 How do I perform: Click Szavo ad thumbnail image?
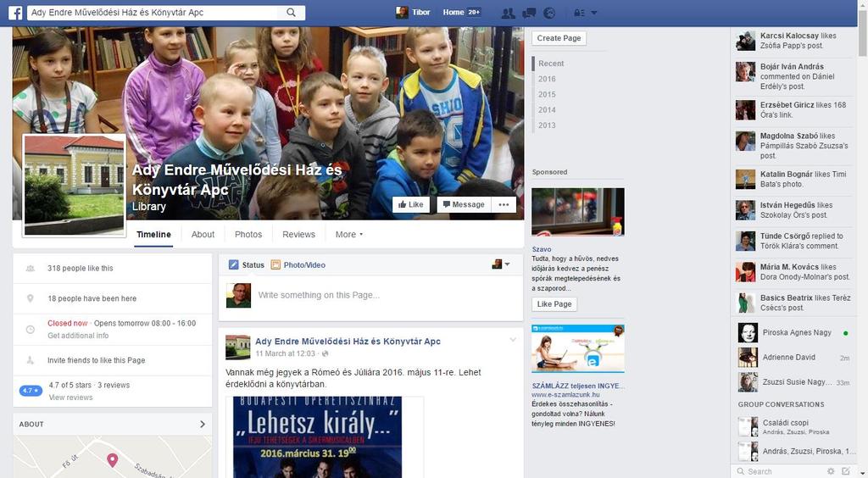(578, 212)
